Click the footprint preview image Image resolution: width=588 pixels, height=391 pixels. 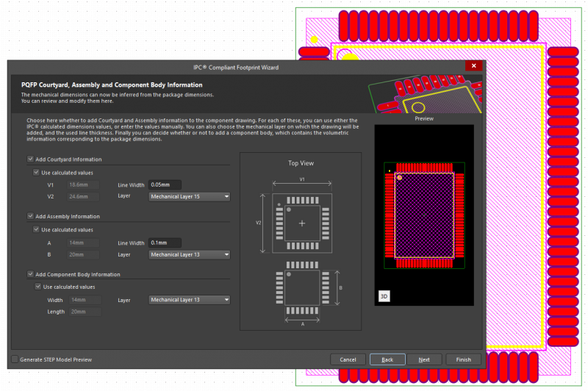click(424, 215)
